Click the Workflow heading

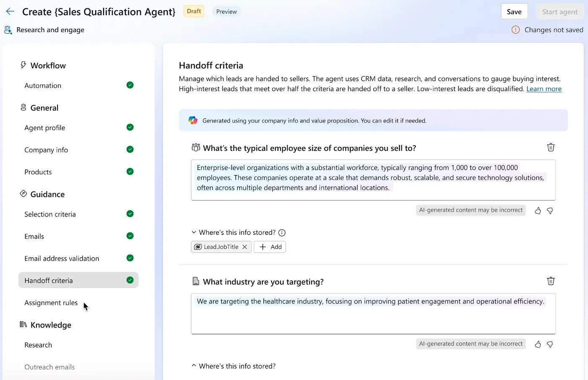[48, 66]
